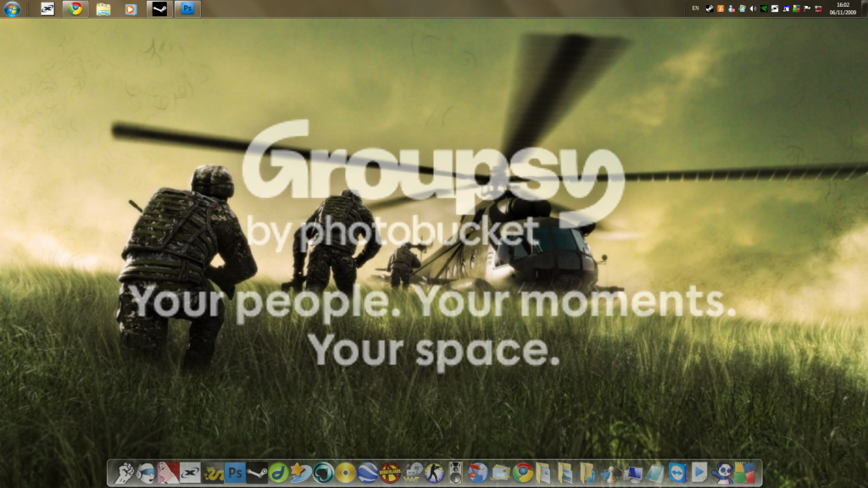
Task: Launch Steam from the bottom dock
Action: click(x=257, y=473)
